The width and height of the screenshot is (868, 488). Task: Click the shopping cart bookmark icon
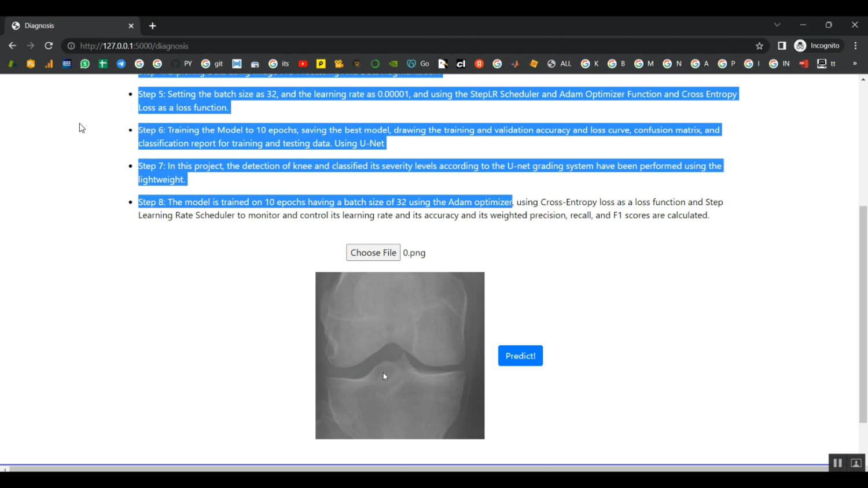click(x=357, y=64)
